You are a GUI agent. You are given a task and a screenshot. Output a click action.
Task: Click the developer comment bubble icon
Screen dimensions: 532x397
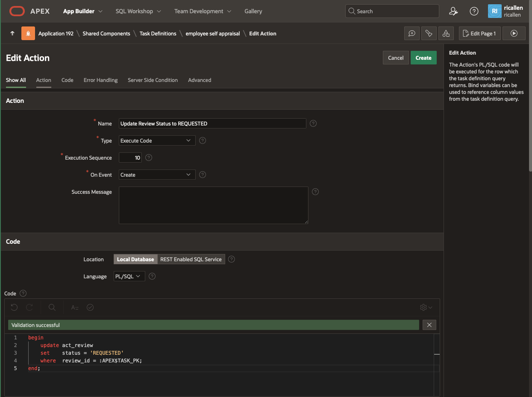tap(412, 33)
